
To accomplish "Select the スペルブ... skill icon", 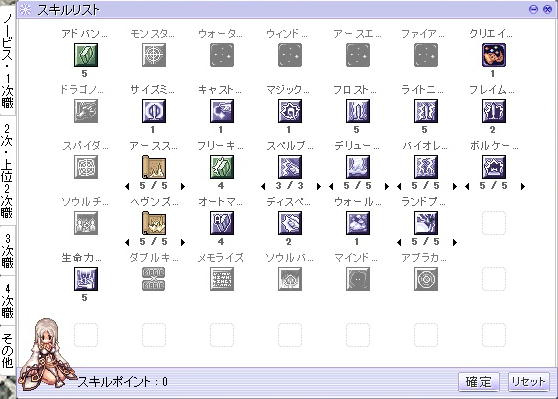I will 290,167.
